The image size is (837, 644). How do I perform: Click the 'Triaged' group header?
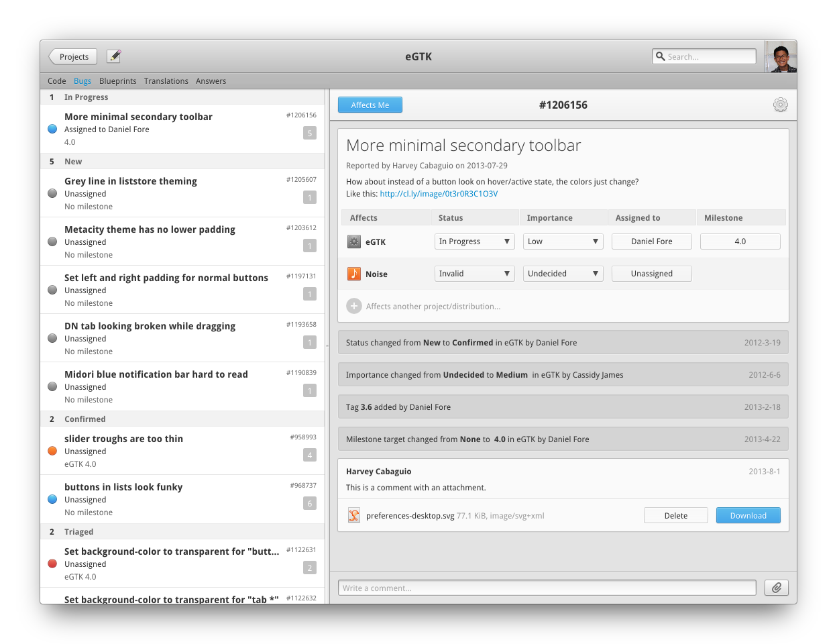coord(182,532)
